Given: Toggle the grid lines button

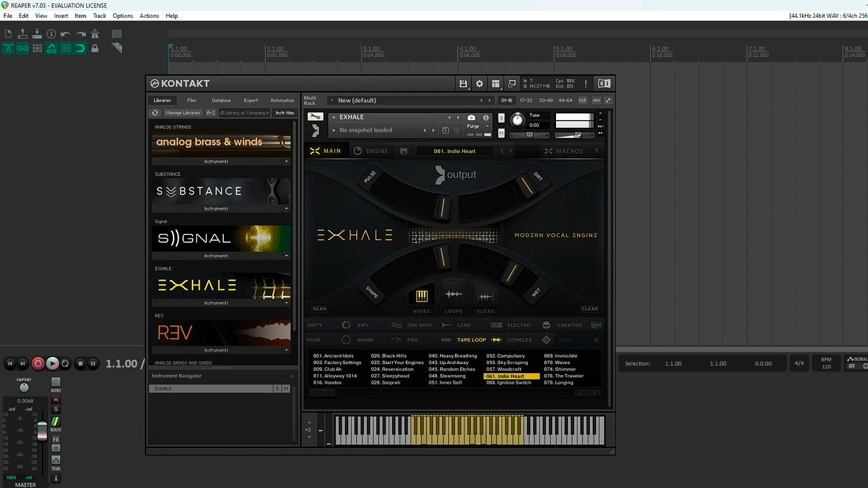Looking at the screenshot, I should [x=66, y=48].
